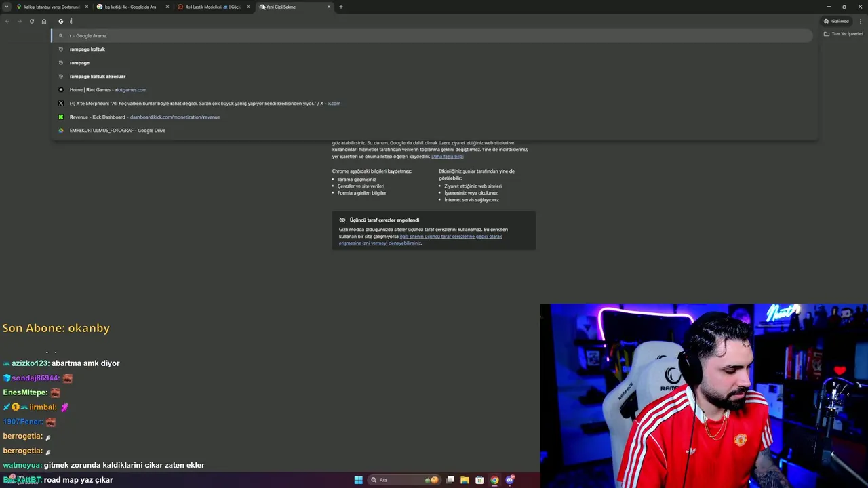The image size is (868, 488).
Task: Open the X'te Morpheus tweet suggestion
Action: (x=433, y=103)
